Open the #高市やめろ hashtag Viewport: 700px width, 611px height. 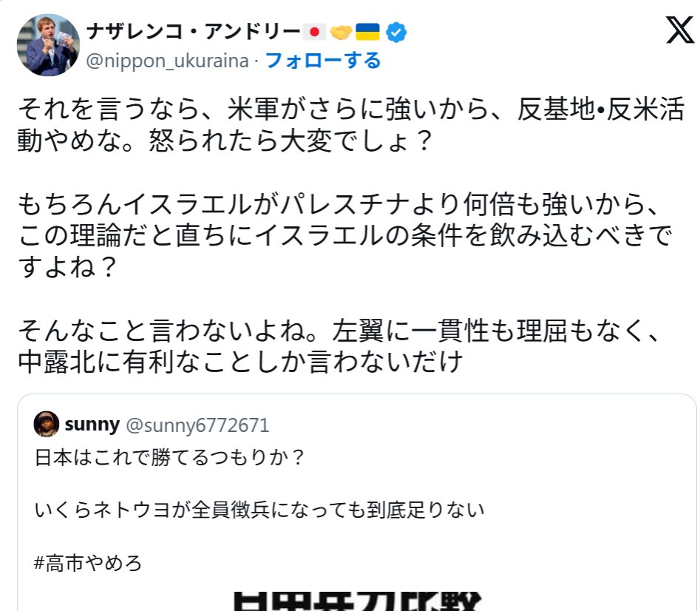tap(88, 563)
